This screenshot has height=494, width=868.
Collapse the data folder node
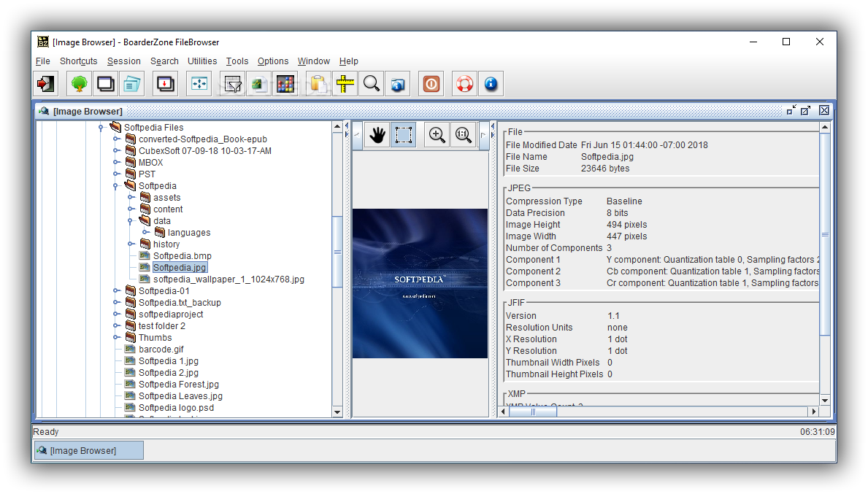(x=131, y=221)
